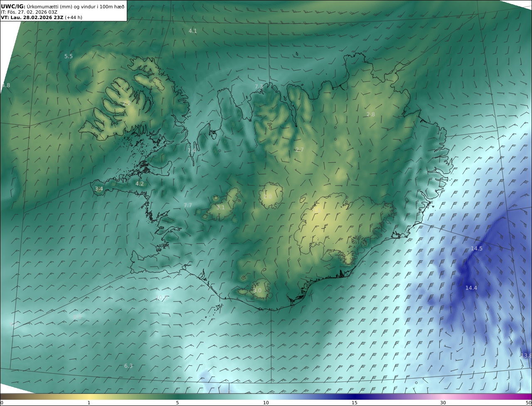Click the "50" tick label on the color scale

tap(528, 403)
